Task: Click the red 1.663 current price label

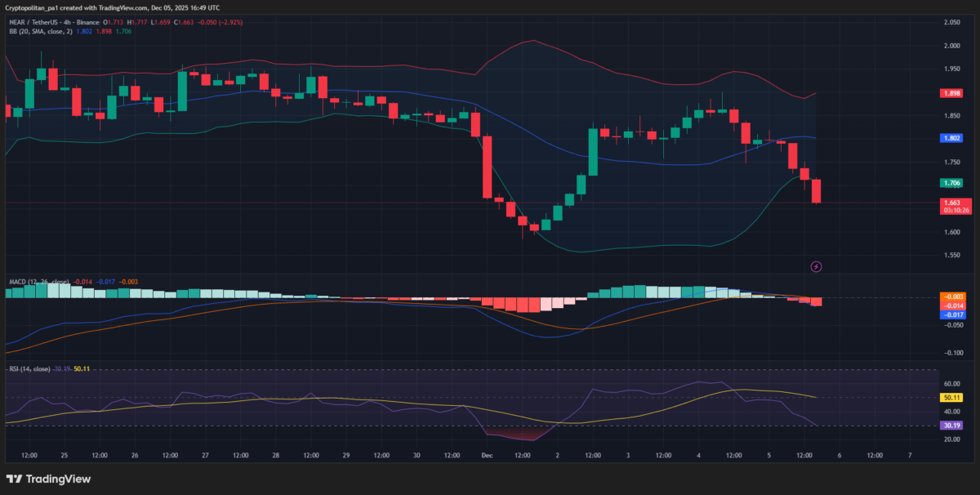Action: click(951, 203)
